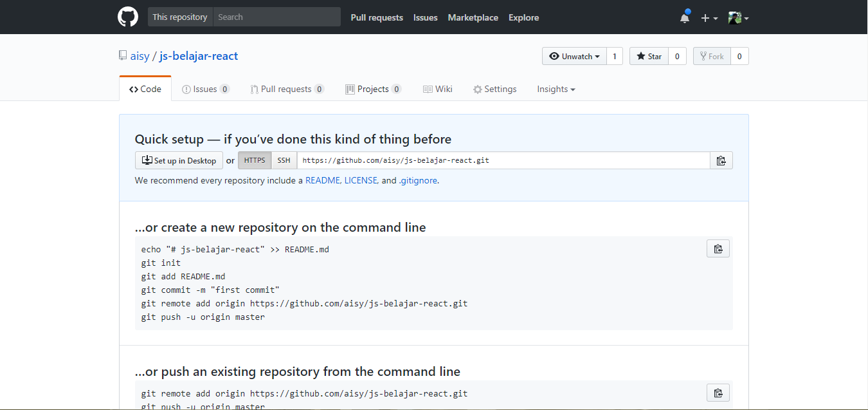The width and height of the screenshot is (868, 410).
Task: Expand the Unwatch dropdown
Action: [x=574, y=57]
